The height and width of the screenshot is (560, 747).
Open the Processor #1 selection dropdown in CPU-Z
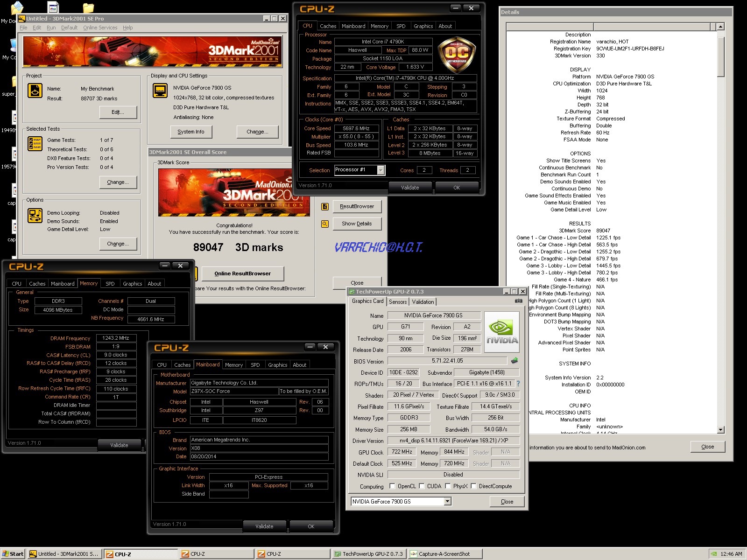pos(381,170)
